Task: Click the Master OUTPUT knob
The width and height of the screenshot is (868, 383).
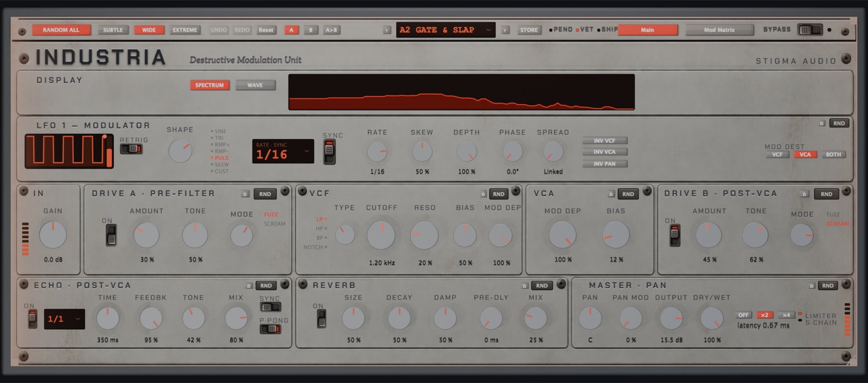Action: click(x=671, y=318)
